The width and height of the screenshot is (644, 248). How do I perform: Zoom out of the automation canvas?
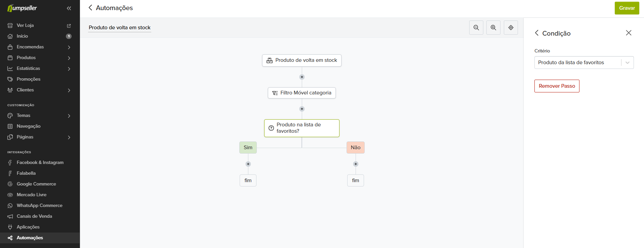[476, 28]
